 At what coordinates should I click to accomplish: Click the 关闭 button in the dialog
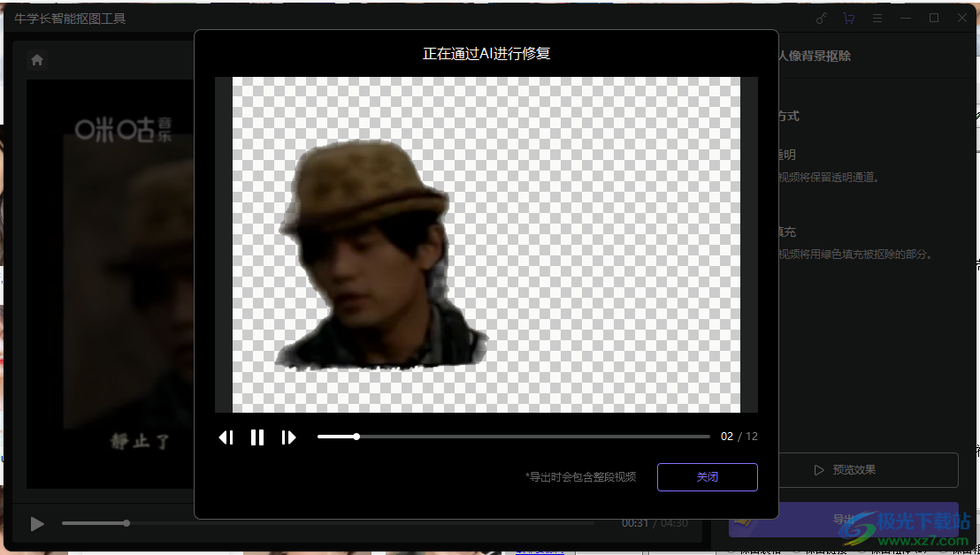707,477
